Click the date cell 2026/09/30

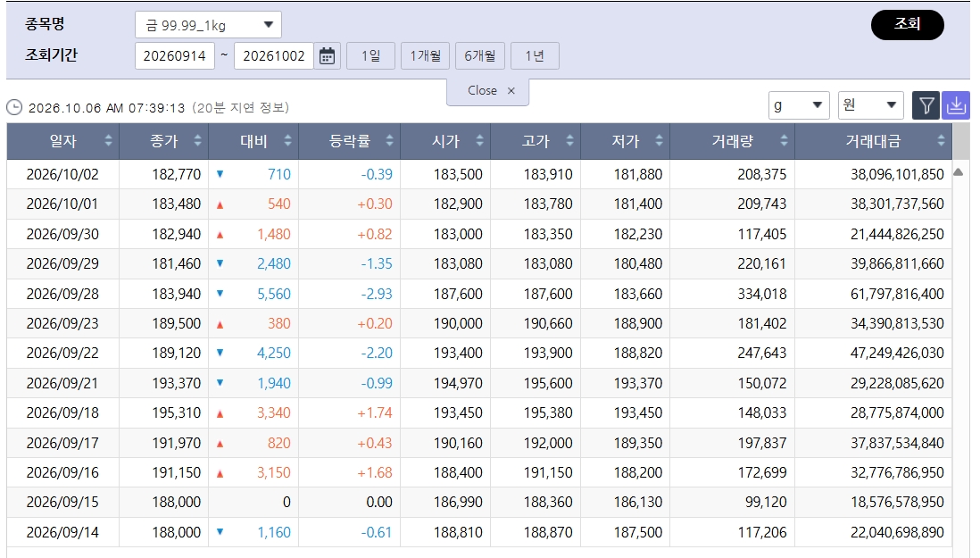pyautogui.click(x=62, y=234)
